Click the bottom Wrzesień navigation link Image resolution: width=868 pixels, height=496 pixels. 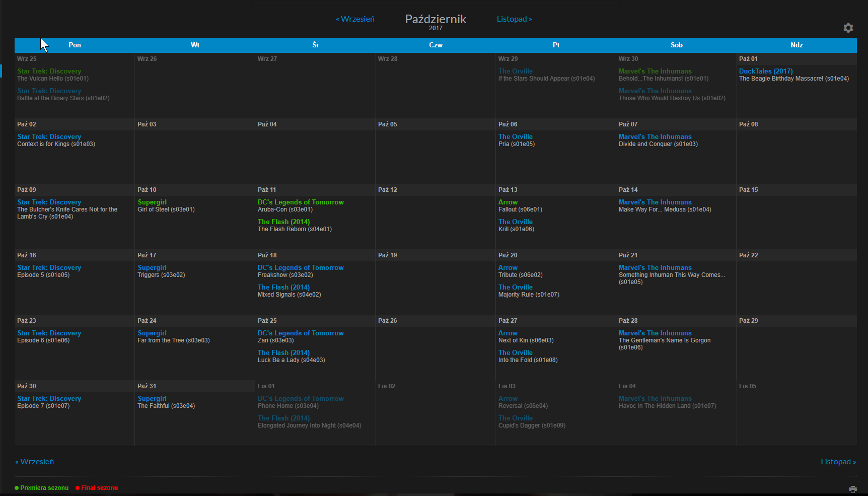click(35, 462)
